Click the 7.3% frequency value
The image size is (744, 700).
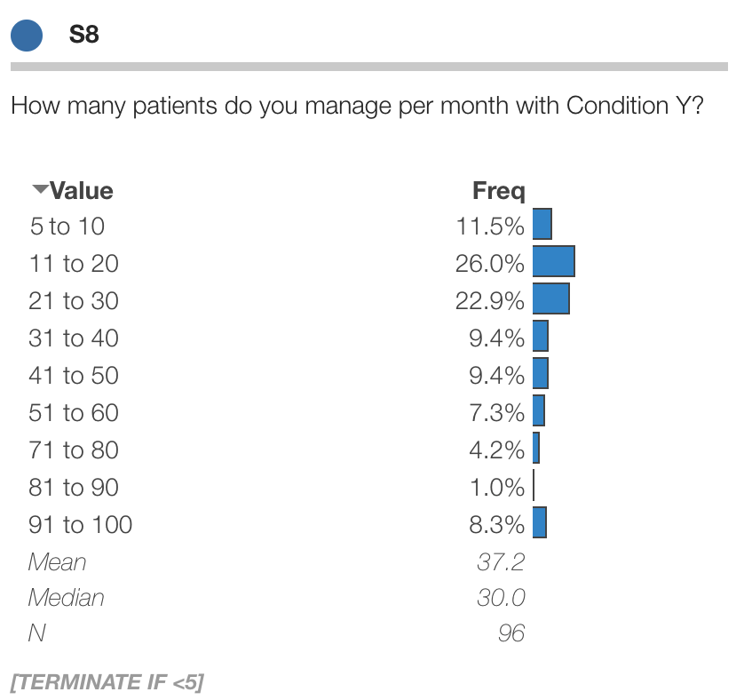pyautogui.click(x=496, y=413)
